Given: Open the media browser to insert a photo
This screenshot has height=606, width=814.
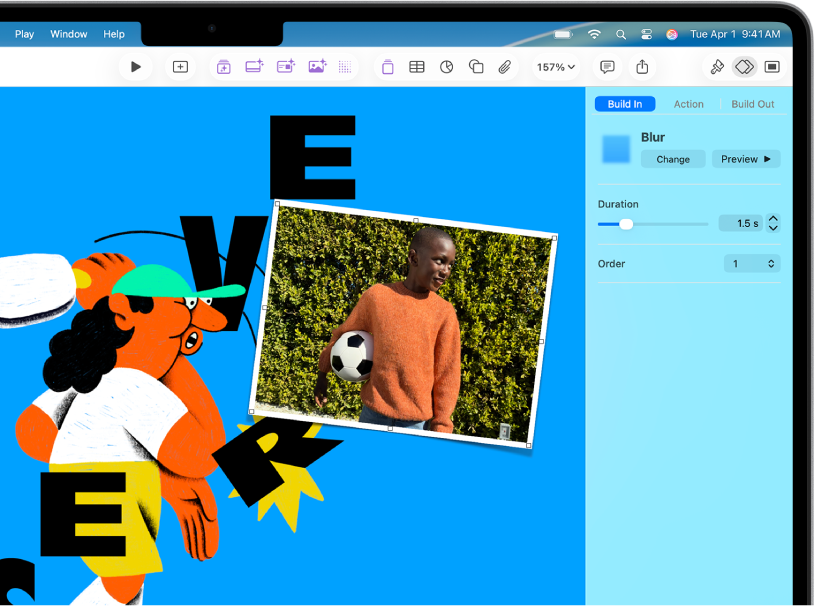Looking at the screenshot, I should (x=316, y=66).
